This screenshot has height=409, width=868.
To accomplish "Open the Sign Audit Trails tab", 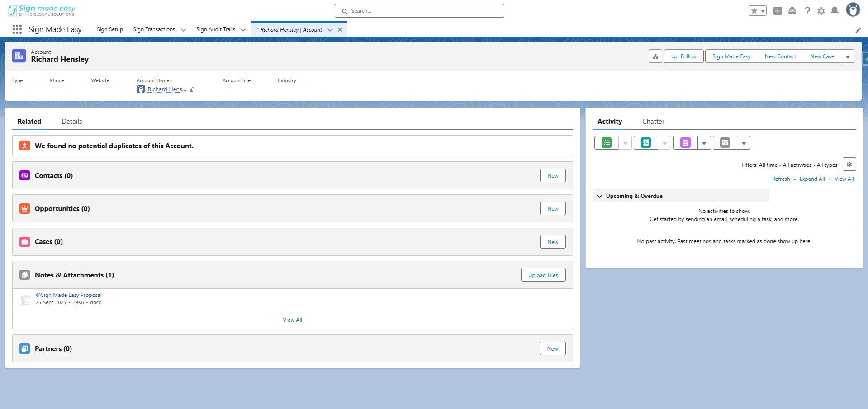I will coord(216,29).
